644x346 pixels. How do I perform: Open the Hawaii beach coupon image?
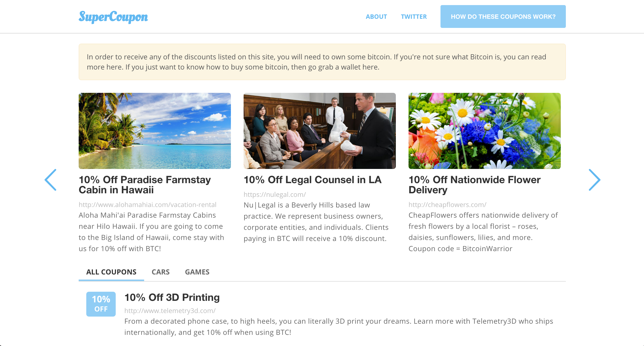(155, 131)
